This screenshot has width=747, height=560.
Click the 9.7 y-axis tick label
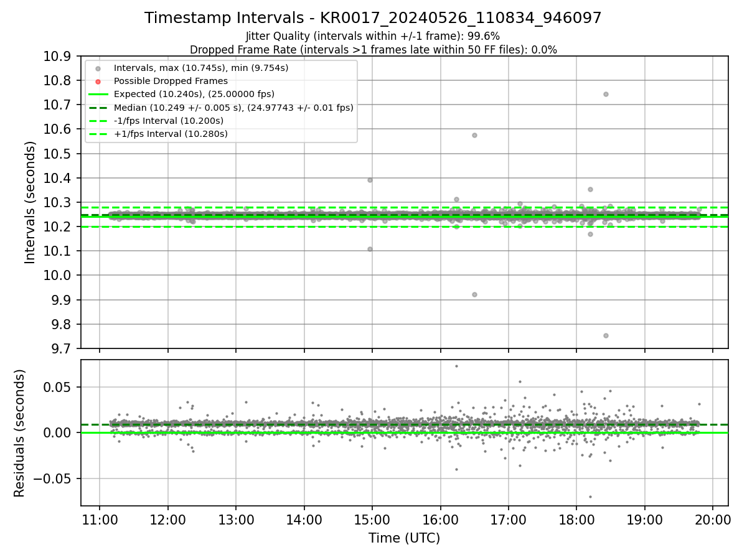pyautogui.click(x=63, y=348)
